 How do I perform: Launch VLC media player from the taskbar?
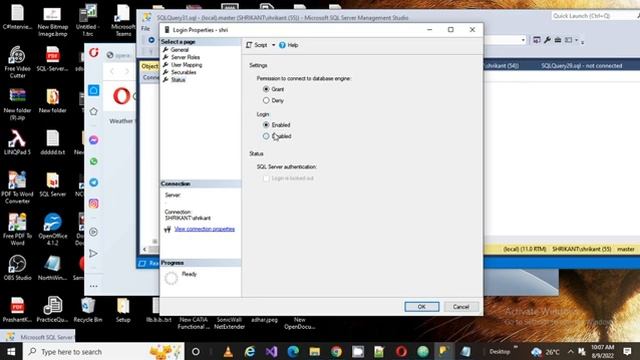tap(228, 352)
